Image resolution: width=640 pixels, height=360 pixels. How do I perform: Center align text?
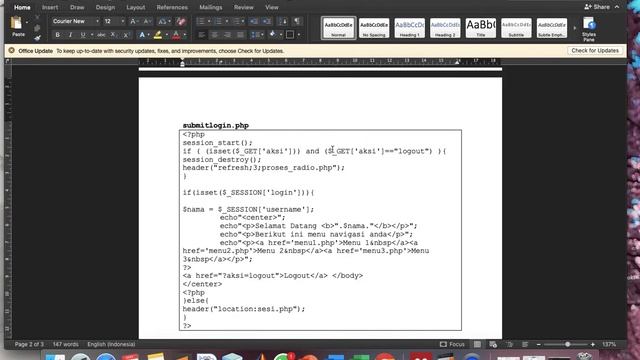214,35
